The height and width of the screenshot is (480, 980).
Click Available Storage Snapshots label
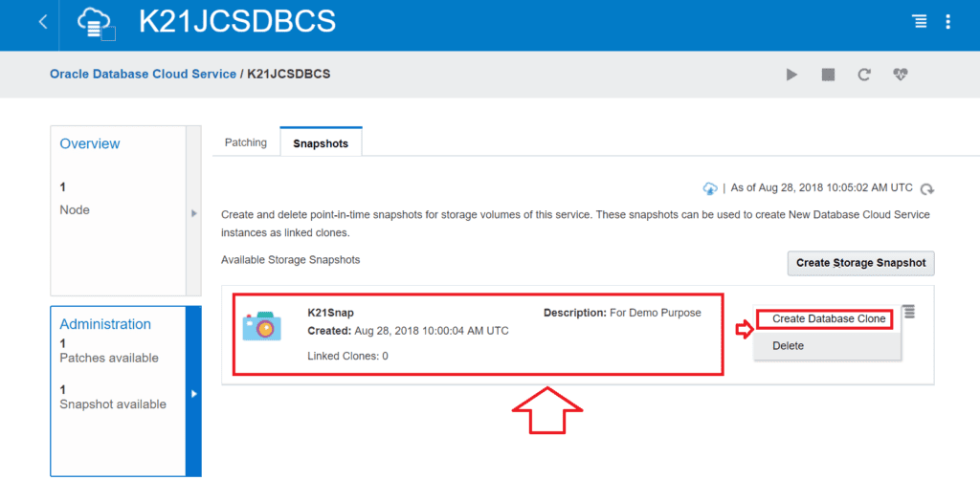291,259
